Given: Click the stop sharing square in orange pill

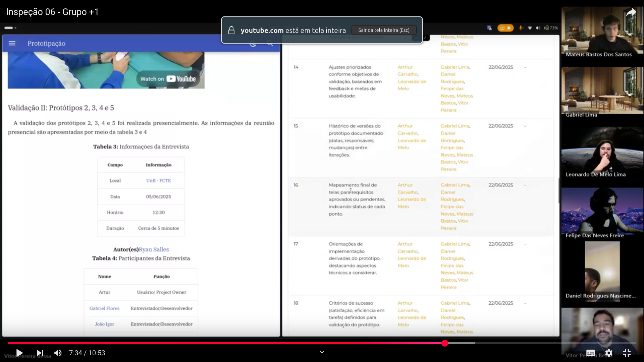Looking at the screenshot, I should (509, 28).
